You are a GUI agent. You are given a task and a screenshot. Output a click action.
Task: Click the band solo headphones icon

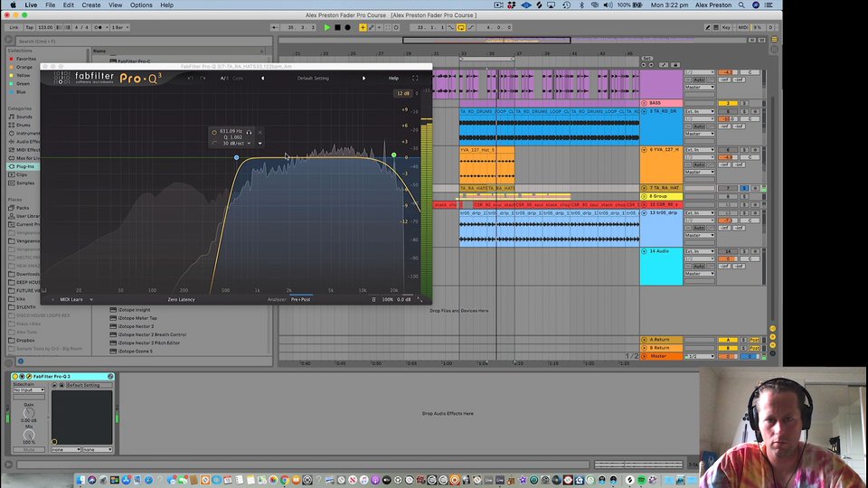point(250,132)
